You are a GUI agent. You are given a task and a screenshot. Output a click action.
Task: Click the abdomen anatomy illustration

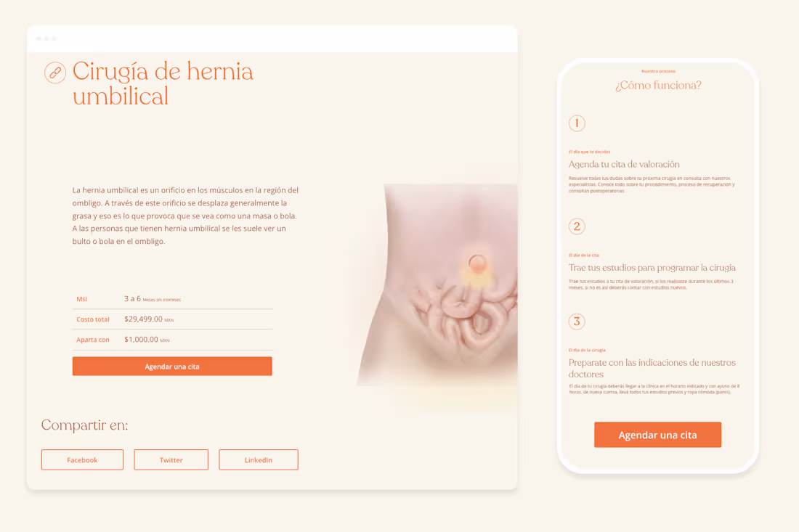pos(438,285)
